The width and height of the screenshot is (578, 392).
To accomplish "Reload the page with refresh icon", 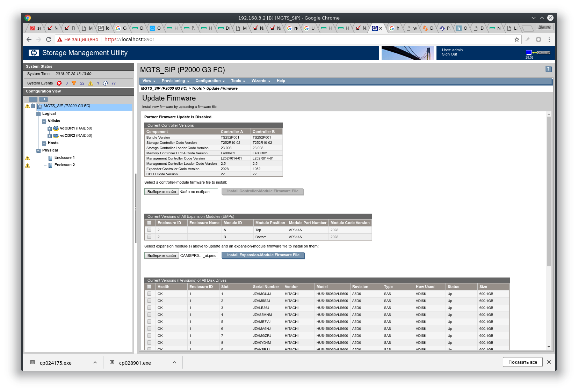I will click(49, 39).
